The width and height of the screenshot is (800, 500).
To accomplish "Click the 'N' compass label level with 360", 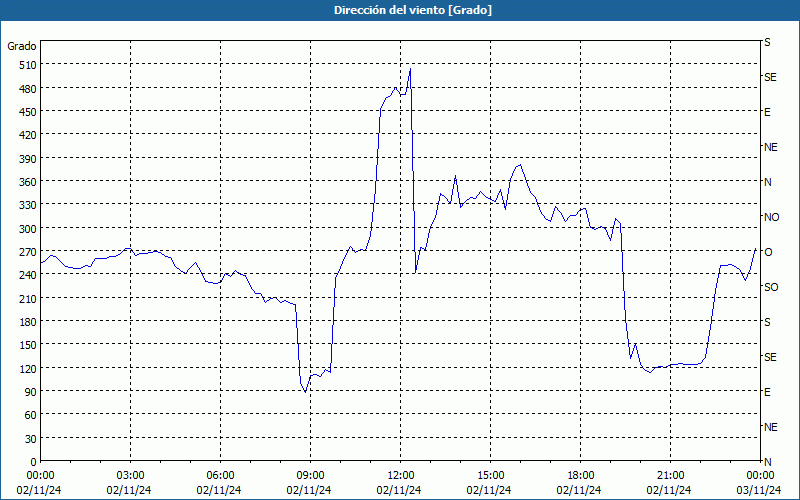I will pos(768,182).
